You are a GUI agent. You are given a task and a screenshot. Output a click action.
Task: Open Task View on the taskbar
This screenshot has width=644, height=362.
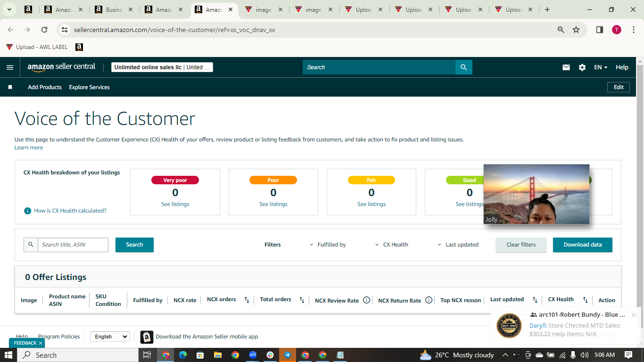coord(147,355)
